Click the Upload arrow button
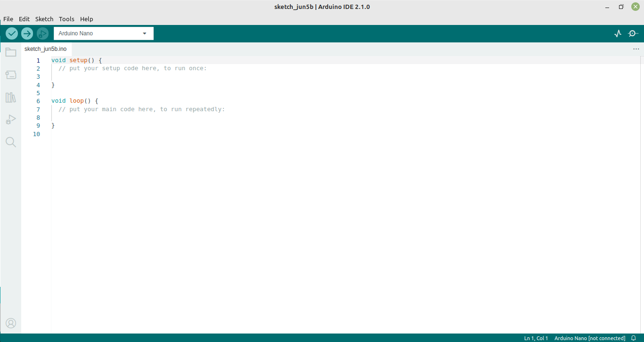 [27, 33]
